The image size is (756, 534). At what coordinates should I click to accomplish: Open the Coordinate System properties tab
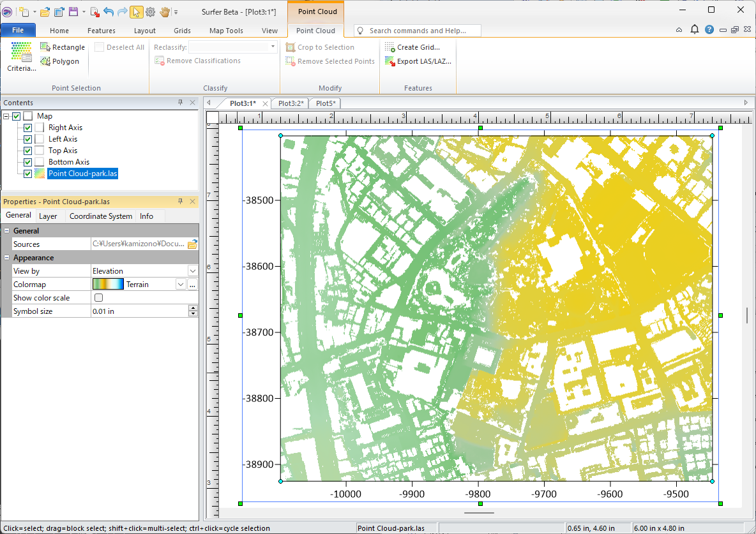[101, 216]
